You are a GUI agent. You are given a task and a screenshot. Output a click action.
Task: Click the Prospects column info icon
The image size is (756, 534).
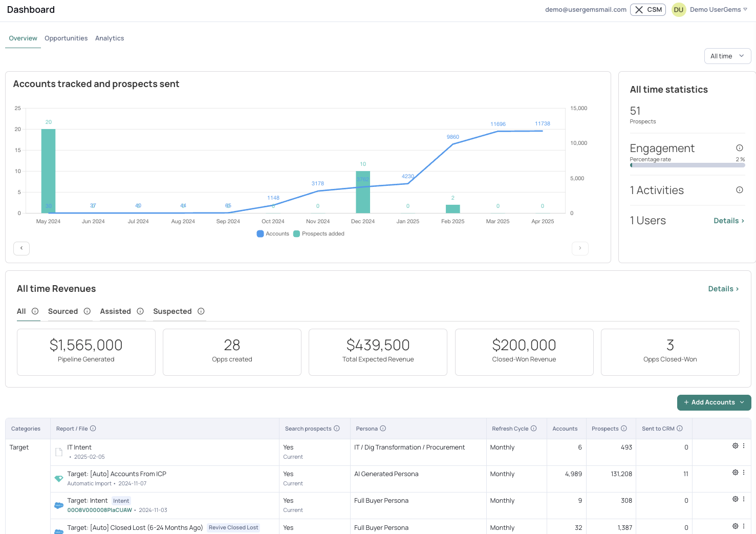624,429
